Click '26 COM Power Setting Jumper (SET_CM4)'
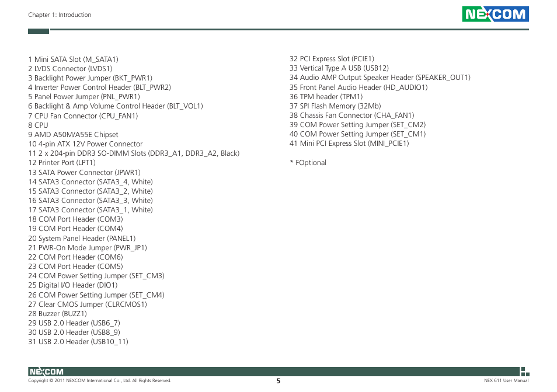Screen dimensions: 557x392 click(x=96, y=295)
